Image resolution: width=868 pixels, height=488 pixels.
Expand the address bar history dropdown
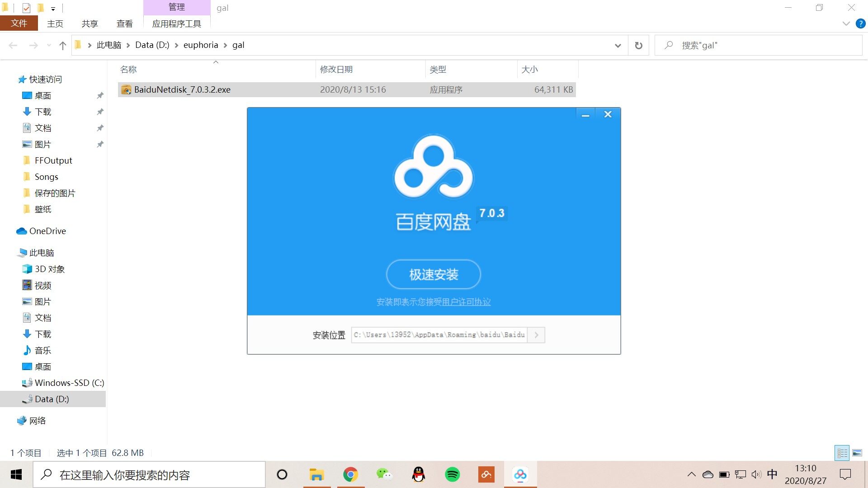[618, 45]
